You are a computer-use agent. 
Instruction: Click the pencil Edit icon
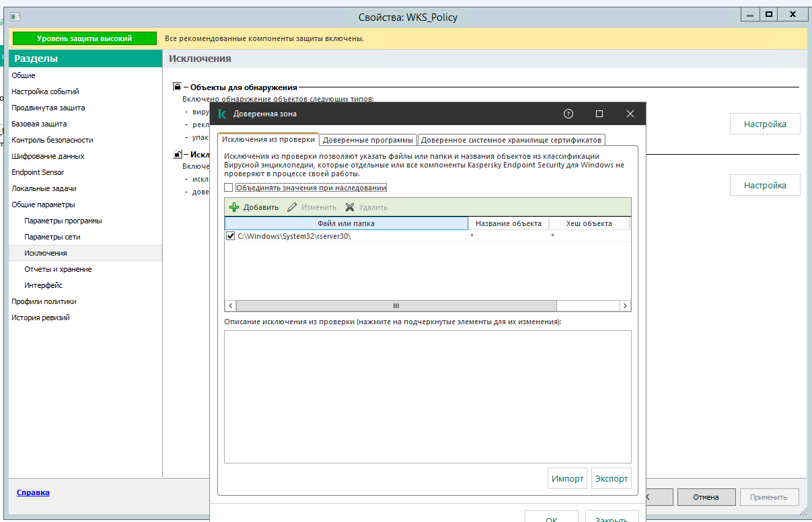pos(292,207)
